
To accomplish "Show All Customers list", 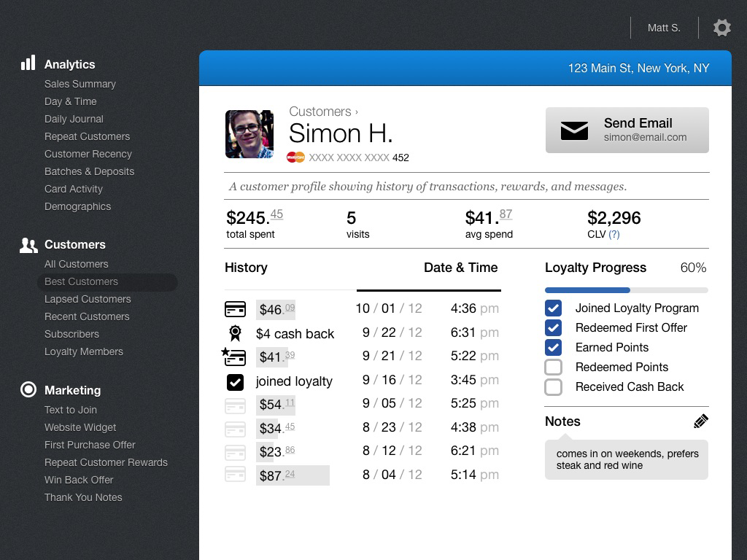I will click(x=76, y=264).
